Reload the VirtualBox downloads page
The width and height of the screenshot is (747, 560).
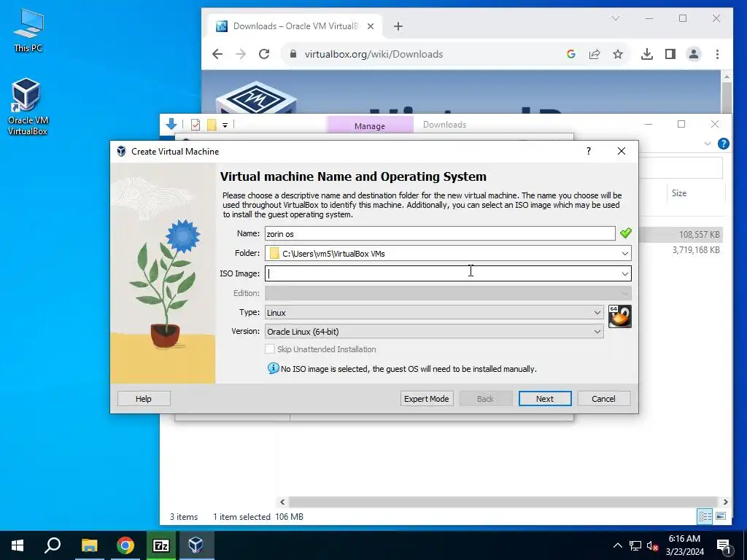(264, 54)
